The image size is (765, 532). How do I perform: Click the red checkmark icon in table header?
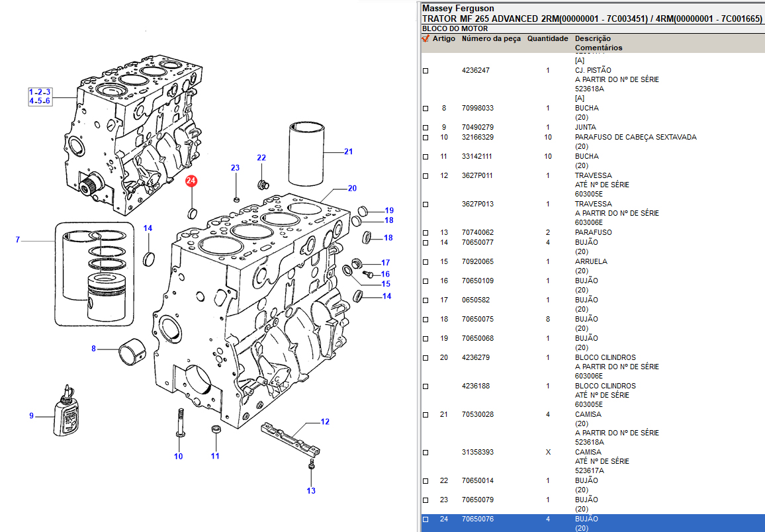(x=426, y=39)
